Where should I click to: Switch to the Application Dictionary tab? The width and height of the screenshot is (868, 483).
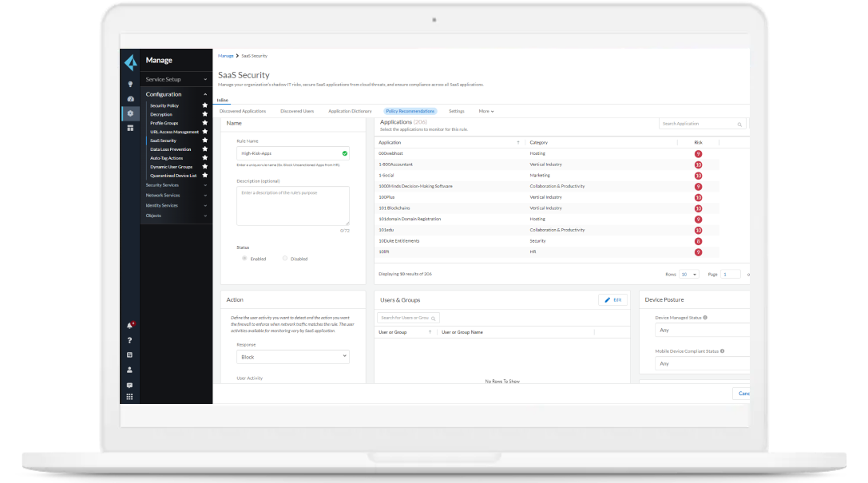(x=351, y=110)
